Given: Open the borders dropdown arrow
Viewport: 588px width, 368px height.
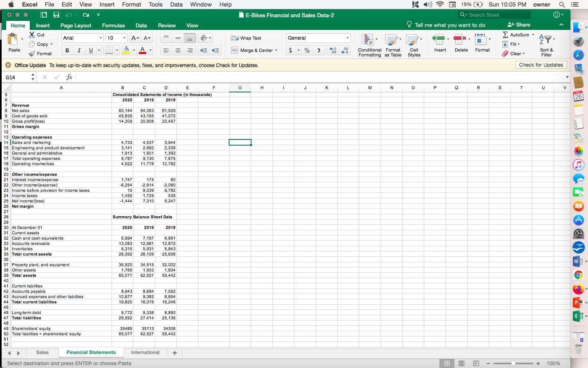Looking at the screenshot, I should click(117, 50).
